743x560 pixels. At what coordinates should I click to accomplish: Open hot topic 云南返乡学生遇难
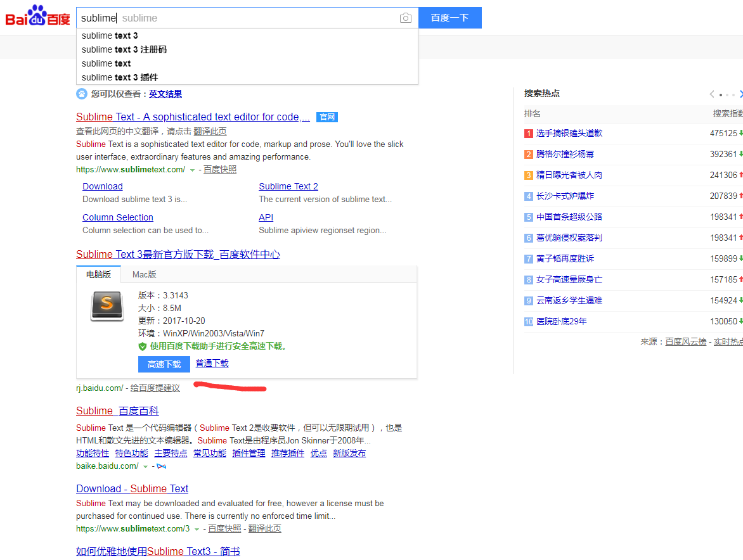pos(569,301)
